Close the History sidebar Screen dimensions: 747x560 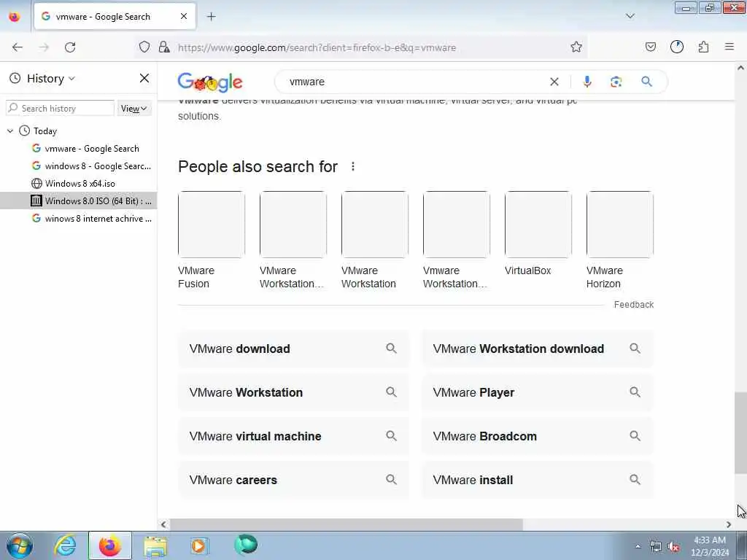pyautogui.click(x=144, y=78)
